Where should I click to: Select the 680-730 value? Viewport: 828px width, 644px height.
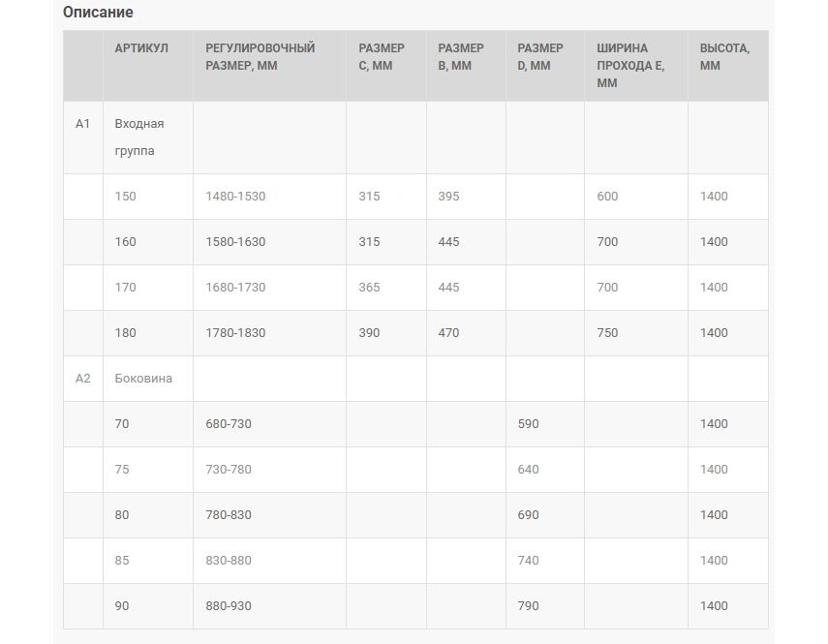[229, 424]
